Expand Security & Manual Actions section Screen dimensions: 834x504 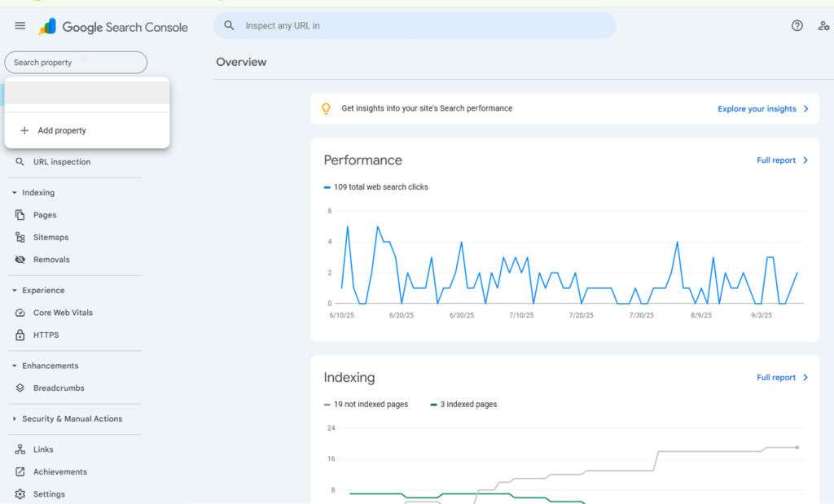pyautogui.click(x=67, y=419)
